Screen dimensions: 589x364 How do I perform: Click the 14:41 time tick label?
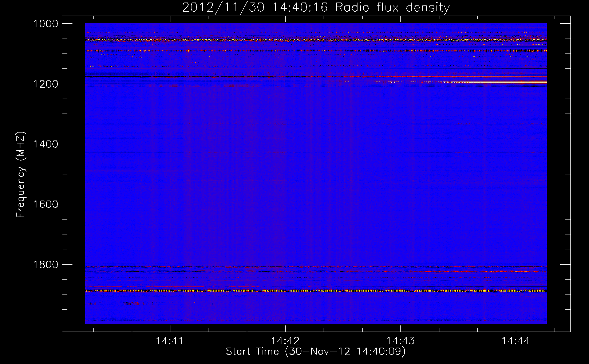pyautogui.click(x=170, y=341)
